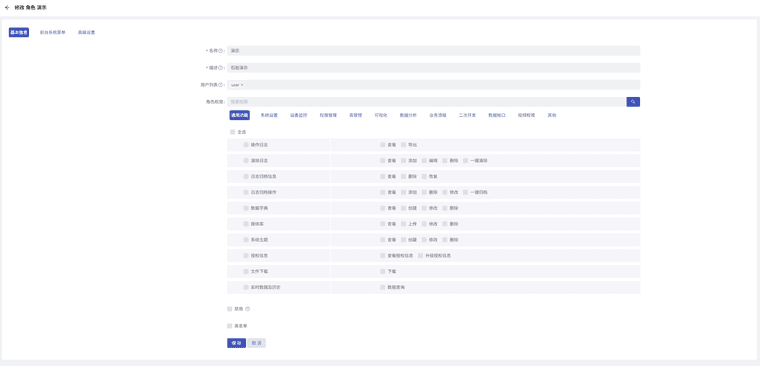The image size is (760, 366).
Task: Open the 高级设置 tab
Action: click(87, 32)
